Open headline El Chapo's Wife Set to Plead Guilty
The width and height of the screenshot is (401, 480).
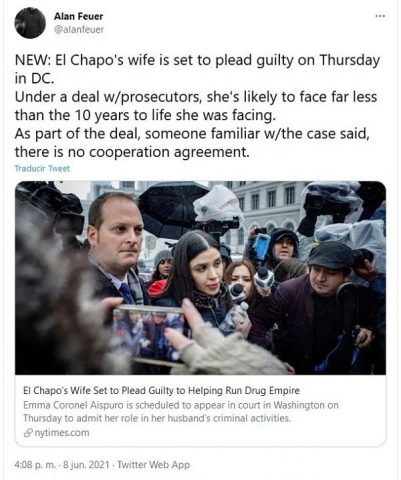tap(162, 390)
